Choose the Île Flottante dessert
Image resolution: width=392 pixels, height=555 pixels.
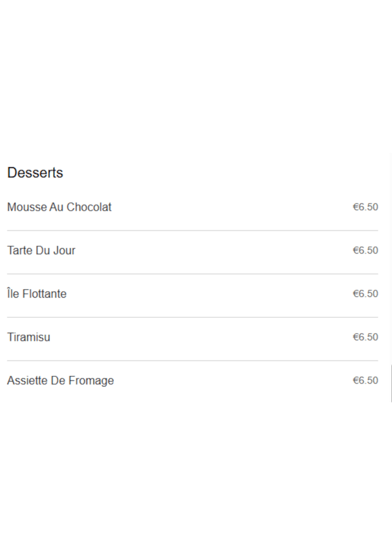pyautogui.click(x=37, y=294)
